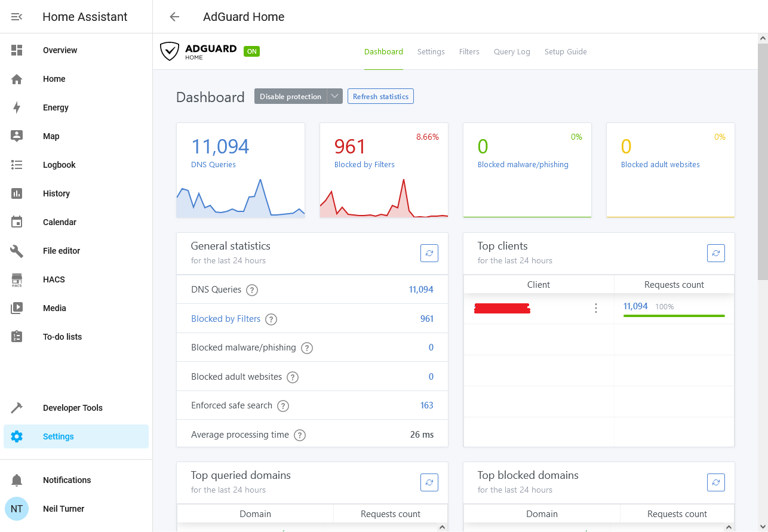Expand the Disable protection dropdown arrow
Screen dimensions: 768x532
pos(334,96)
